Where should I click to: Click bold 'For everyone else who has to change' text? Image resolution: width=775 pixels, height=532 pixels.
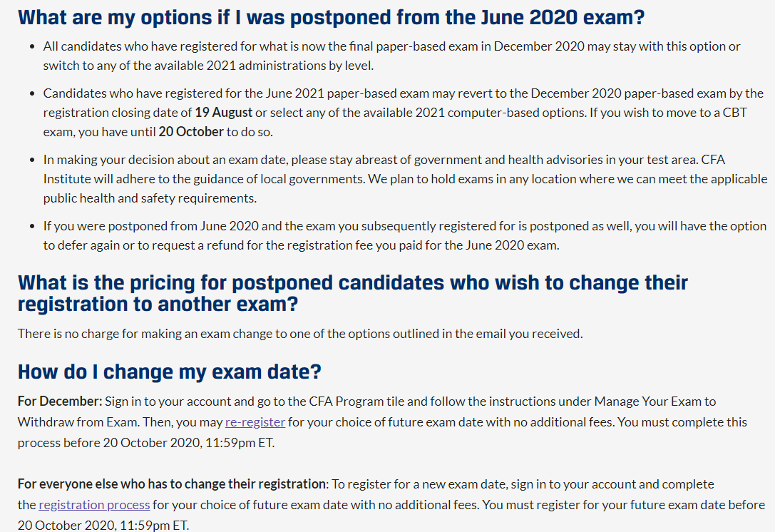[172, 484]
